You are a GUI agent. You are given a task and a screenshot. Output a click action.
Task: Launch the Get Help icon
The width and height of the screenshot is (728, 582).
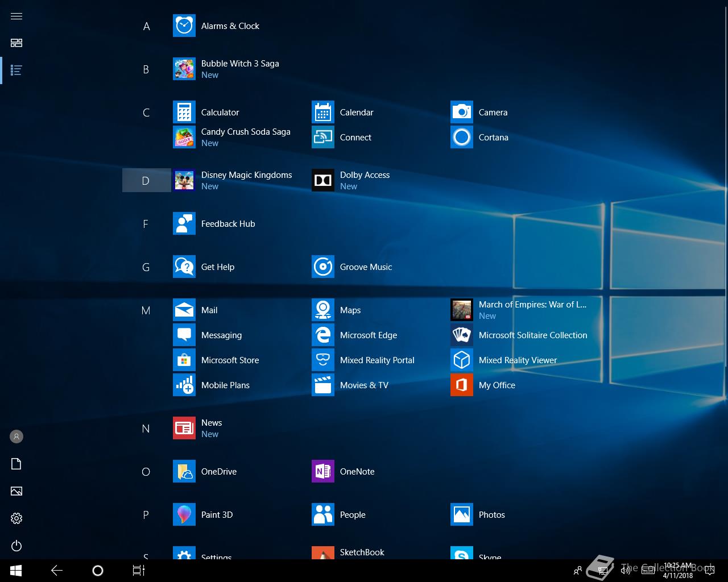[x=184, y=267]
